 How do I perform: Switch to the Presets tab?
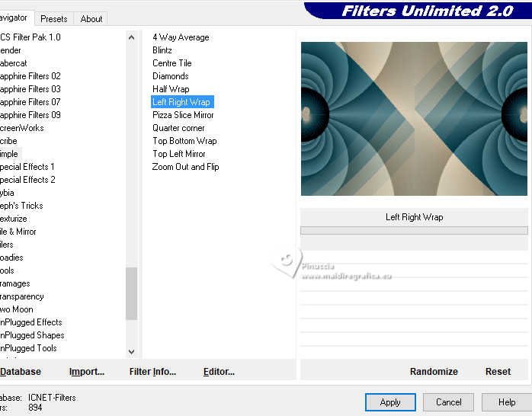(x=53, y=18)
